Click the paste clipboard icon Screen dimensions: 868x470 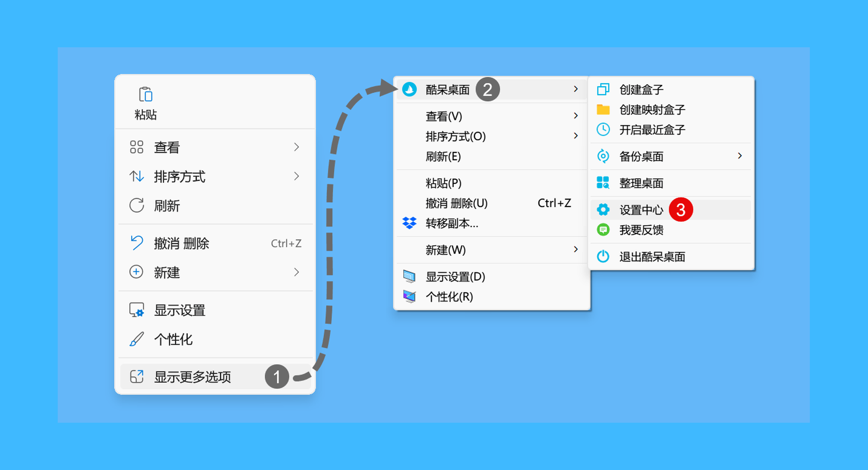pyautogui.click(x=145, y=94)
